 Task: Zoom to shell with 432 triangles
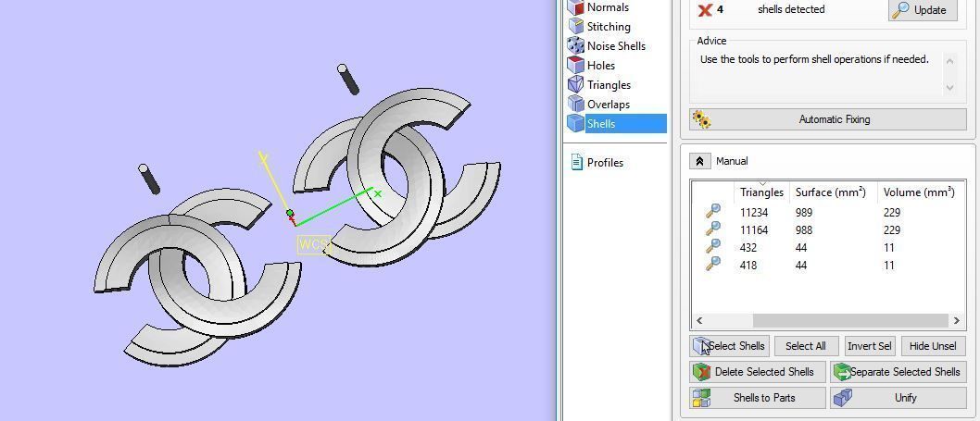pyautogui.click(x=712, y=246)
